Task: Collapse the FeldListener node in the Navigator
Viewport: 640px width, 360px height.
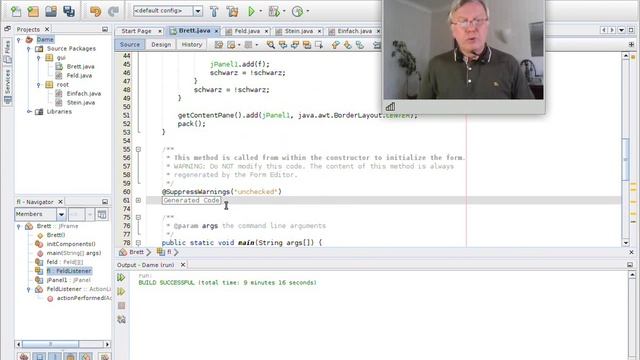Action: pyautogui.click(x=29, y=289)
